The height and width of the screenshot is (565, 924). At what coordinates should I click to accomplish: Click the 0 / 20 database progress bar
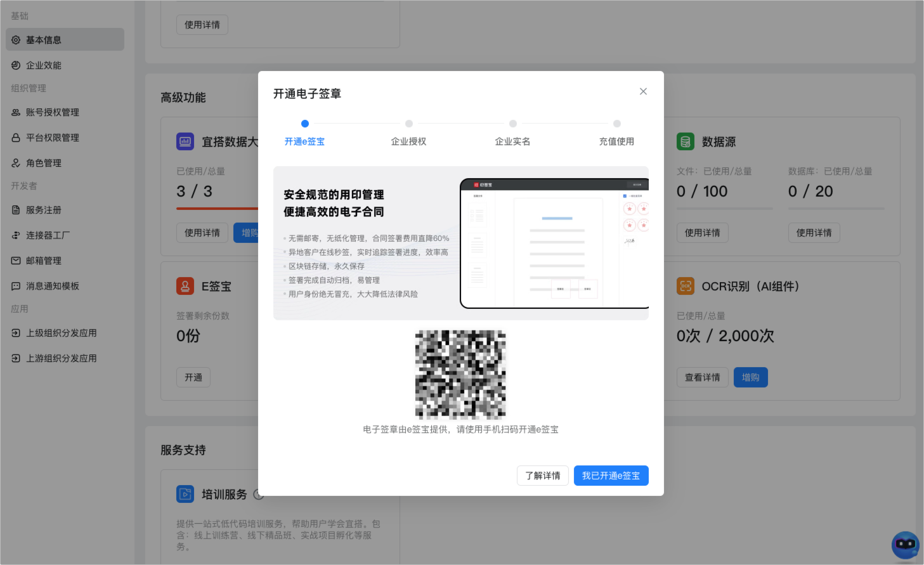tap(836, 208)
